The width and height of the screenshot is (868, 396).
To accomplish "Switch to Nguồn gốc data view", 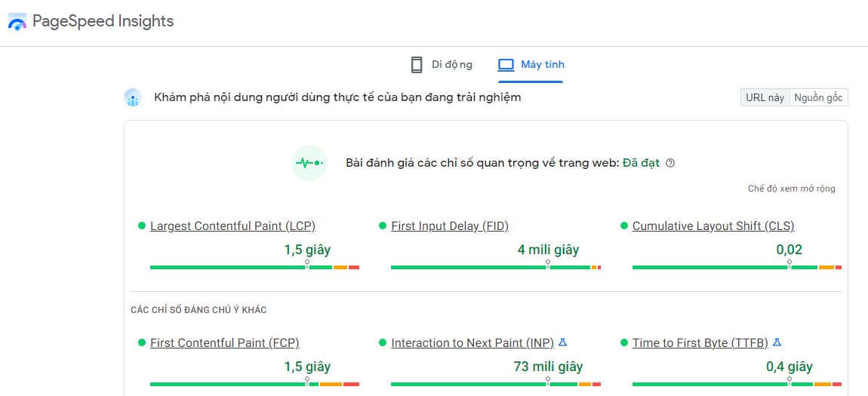I will (819, 98).
